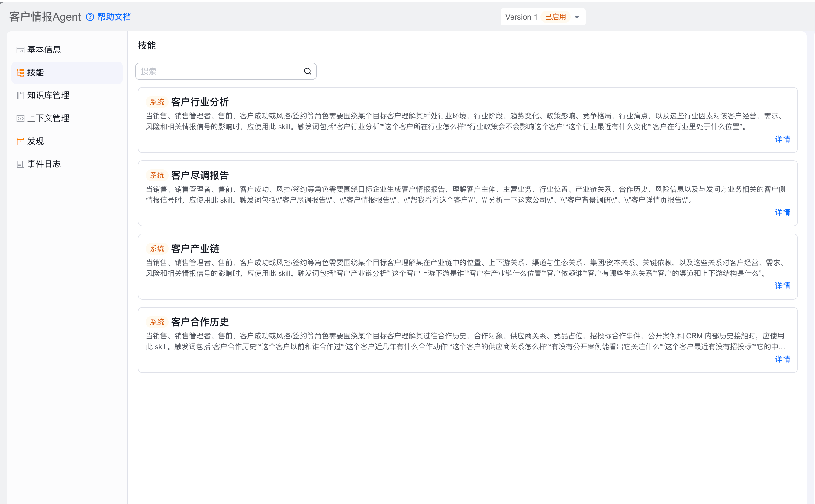Open the Version 1 已启用 selector

click(x=543, y=17)
